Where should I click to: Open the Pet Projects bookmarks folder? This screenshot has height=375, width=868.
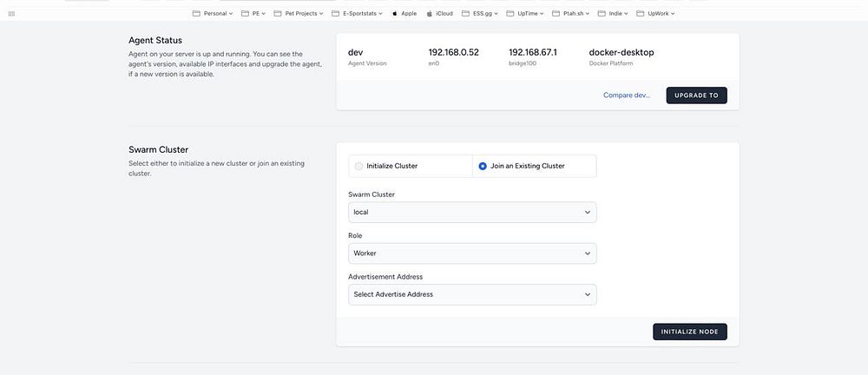click(x=295, y=14)
